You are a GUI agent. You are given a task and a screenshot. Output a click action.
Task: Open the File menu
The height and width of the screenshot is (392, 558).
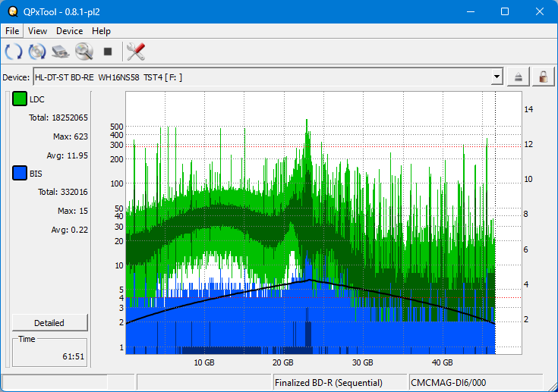pyautogui.click(x=13, y=31)
